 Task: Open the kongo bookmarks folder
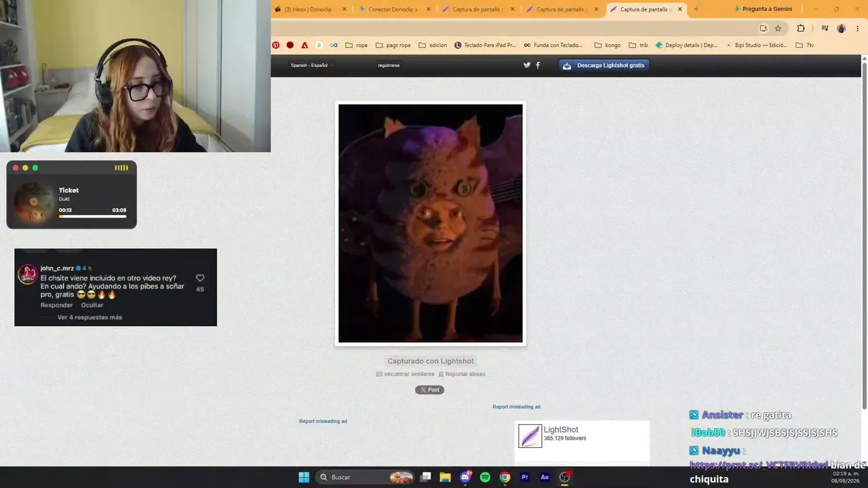(x=608, y=45)
